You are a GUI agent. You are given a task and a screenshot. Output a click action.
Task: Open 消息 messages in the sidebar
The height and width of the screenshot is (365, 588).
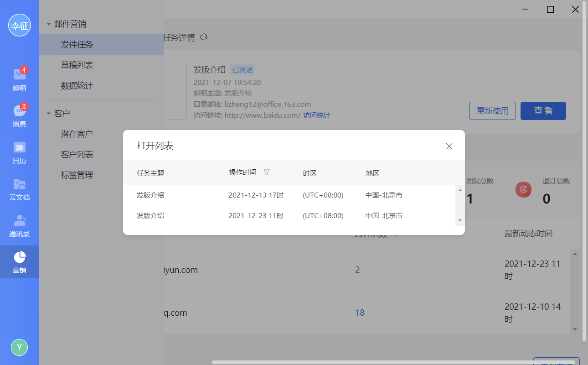point(19,115)
